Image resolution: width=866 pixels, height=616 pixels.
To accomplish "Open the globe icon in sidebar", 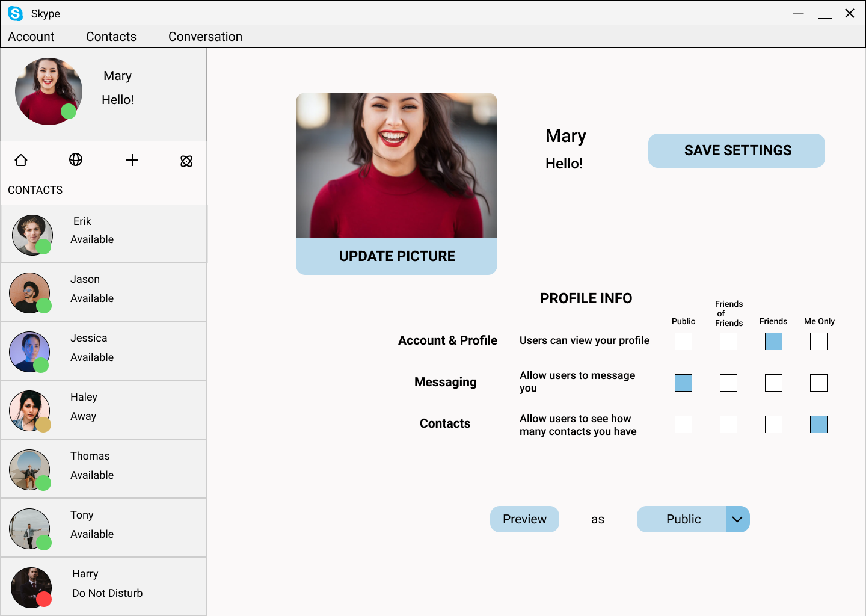I will click(76, 159).
